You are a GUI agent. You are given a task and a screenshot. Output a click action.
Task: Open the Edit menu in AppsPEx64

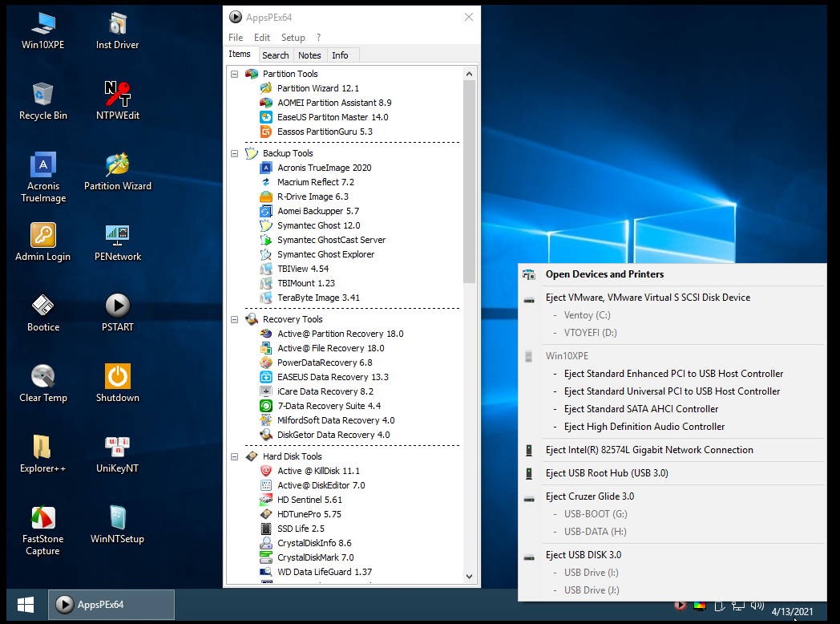(262, 38)
